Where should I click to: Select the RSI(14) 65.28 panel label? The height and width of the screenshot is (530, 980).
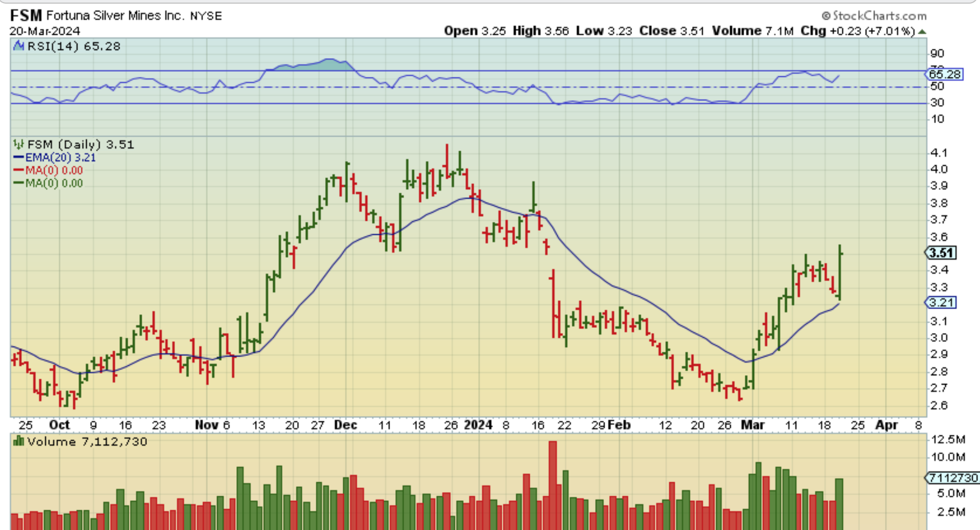click(74, 46)
